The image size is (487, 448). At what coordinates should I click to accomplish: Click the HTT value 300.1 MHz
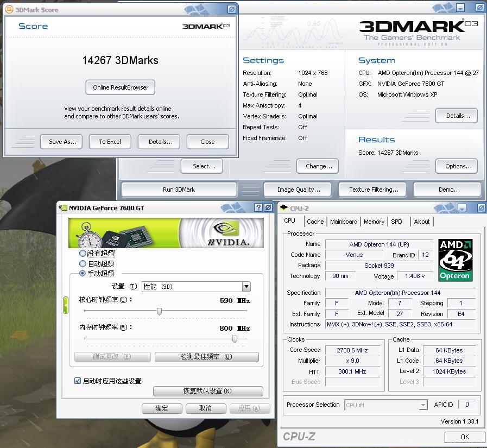tap(352, 371)
